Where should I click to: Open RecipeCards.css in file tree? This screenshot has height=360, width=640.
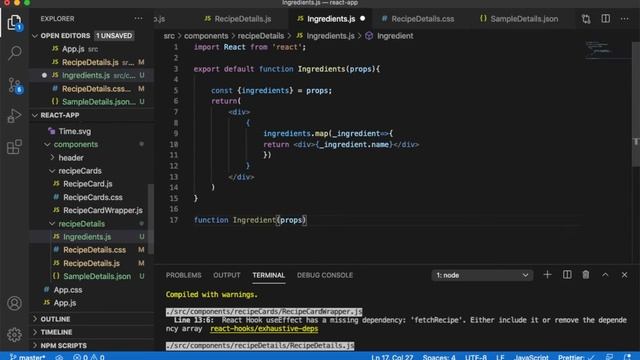pos(93,197)
